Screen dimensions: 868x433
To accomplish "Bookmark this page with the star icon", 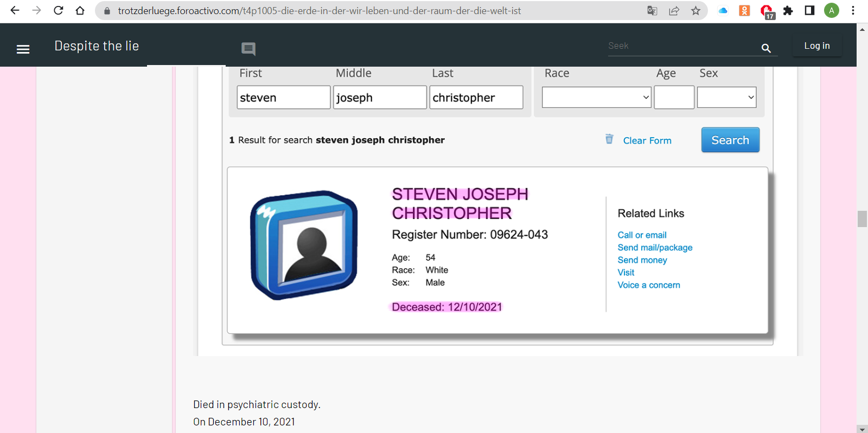I will coord(695,11).
